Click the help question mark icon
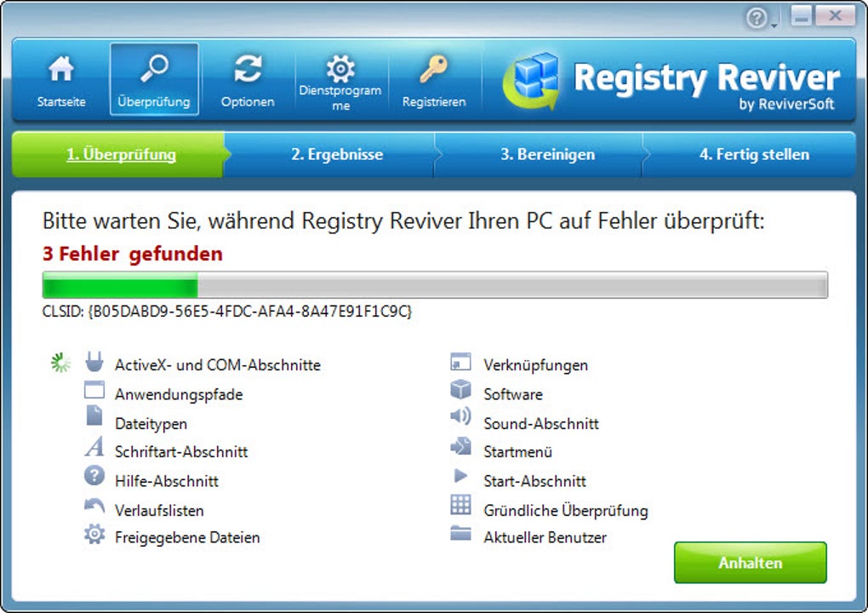Screen dimensions: 868x613 pos(757,18)
